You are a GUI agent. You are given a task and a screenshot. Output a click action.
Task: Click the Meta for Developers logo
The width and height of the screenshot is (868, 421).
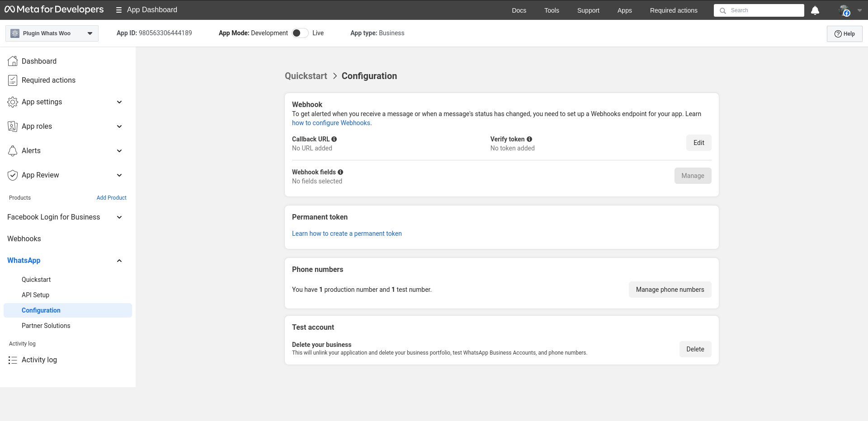pos(53,9)
